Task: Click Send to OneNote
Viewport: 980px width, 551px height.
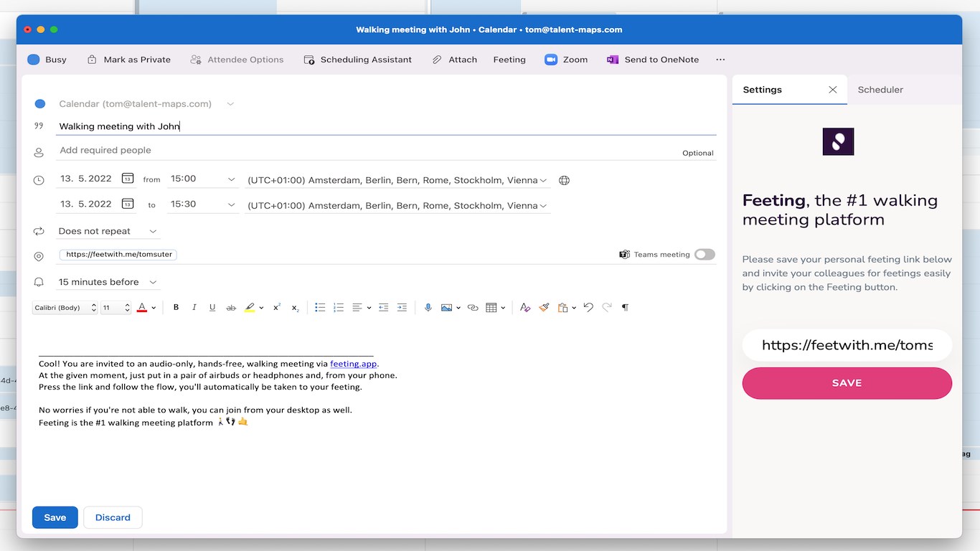Action: tap(653, 60)
